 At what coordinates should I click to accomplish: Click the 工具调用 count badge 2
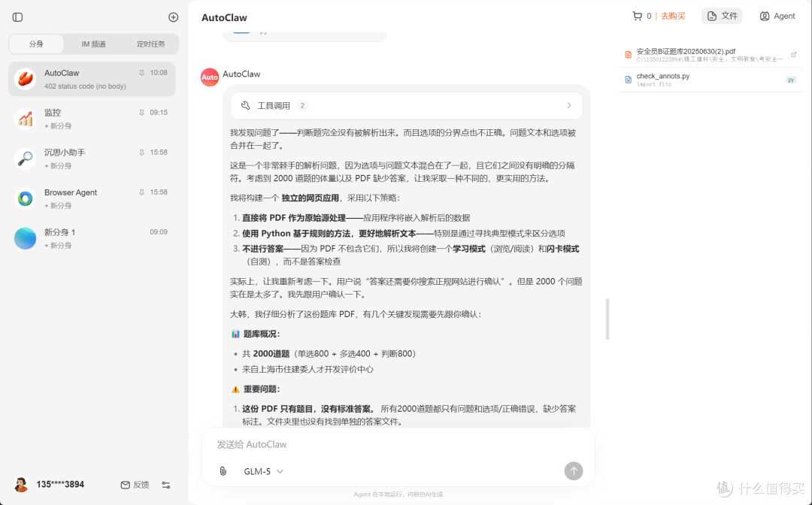point(302,105)
